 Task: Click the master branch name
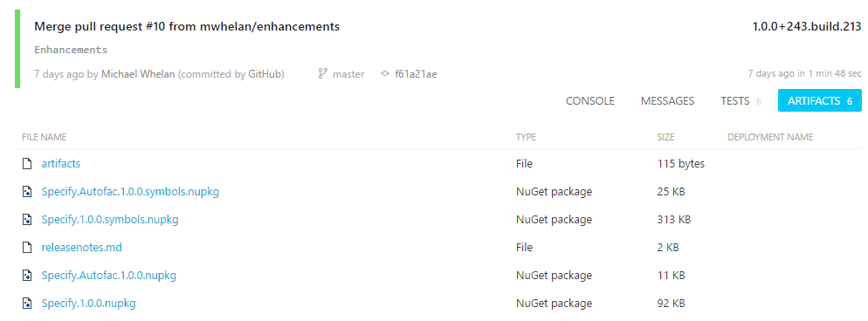[x=348, y=74]
